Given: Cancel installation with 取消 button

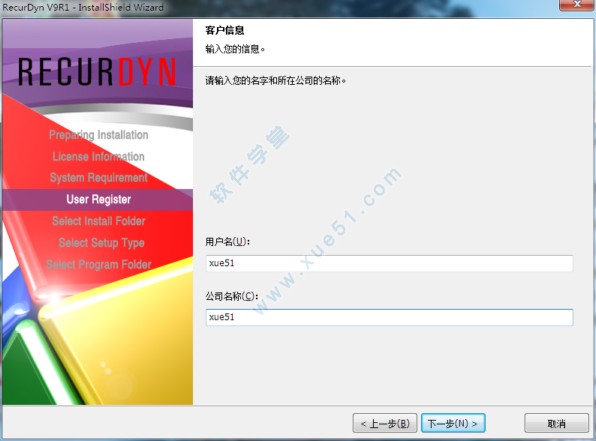Looking at the screenshot, I should tap(556, 423).
